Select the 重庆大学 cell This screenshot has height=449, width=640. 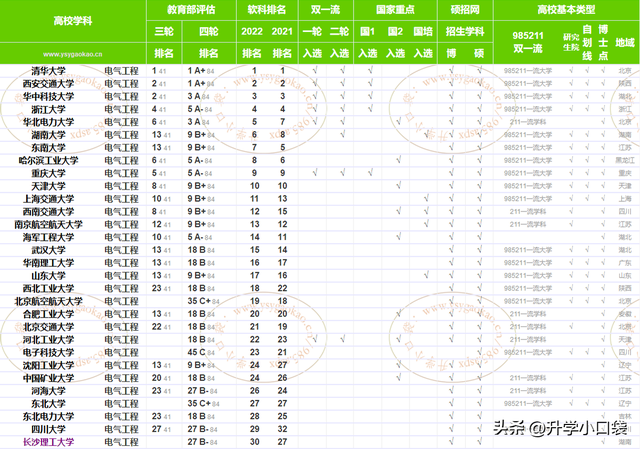[x=48, y=173]
